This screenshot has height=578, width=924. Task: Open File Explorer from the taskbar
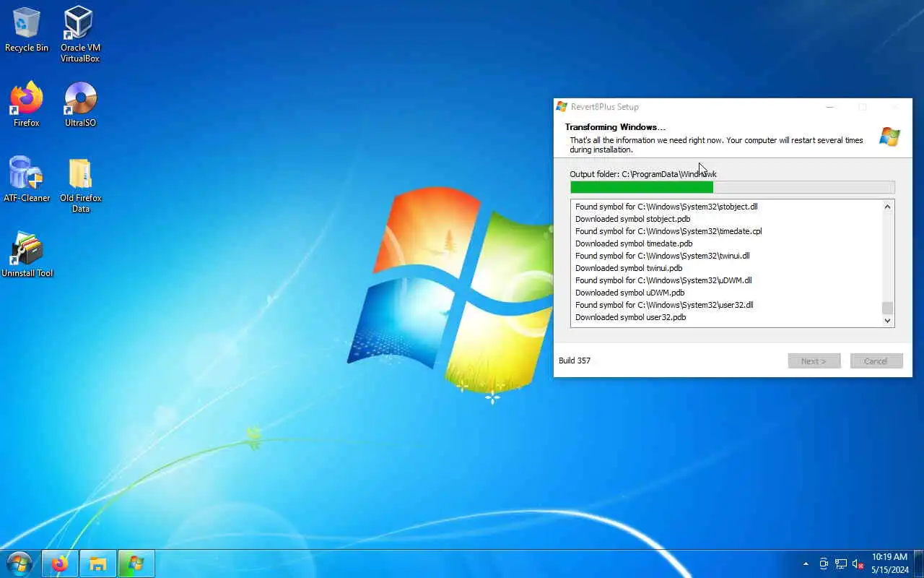(97, 564)
